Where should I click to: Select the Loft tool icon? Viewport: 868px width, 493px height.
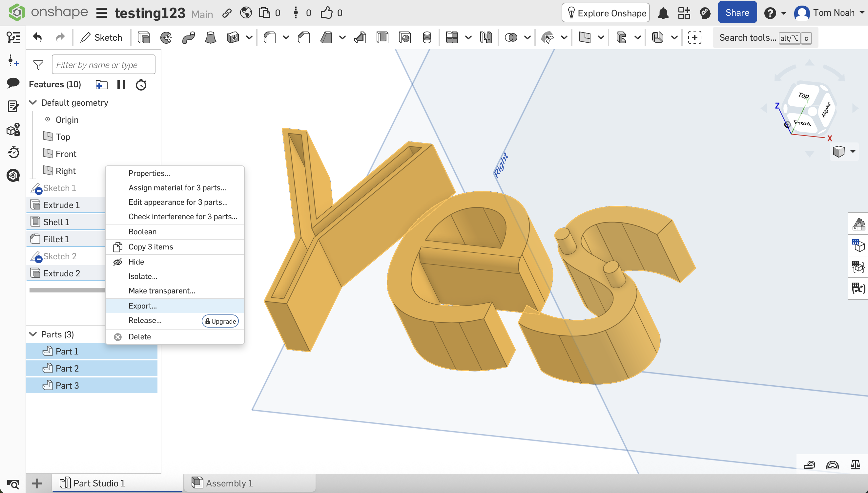(210, 37)
